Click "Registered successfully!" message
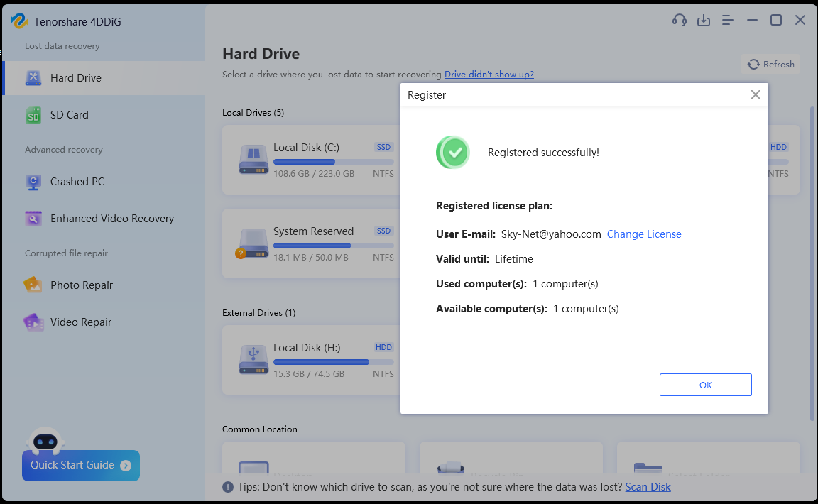The image size is (818, 504). (x=543, y=153)
